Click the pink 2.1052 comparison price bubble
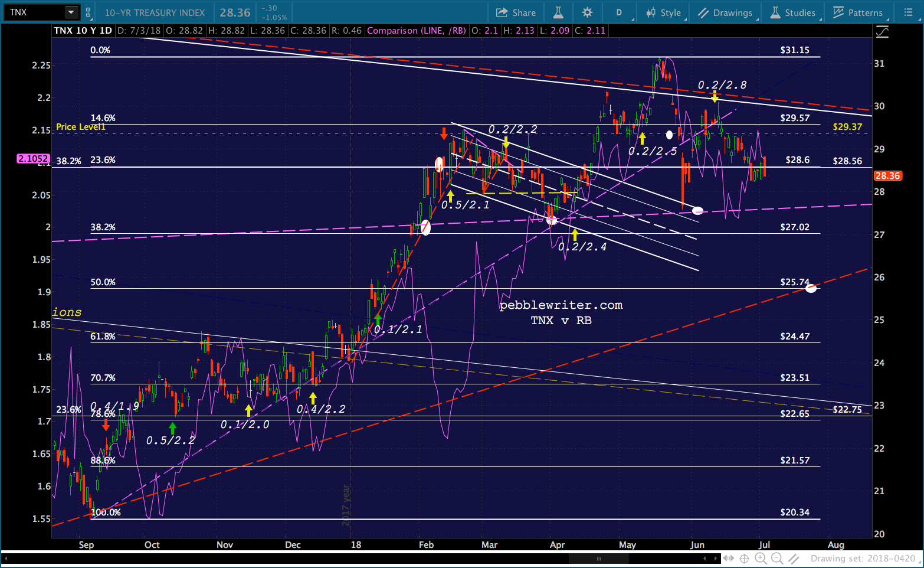 click(33, 158)
